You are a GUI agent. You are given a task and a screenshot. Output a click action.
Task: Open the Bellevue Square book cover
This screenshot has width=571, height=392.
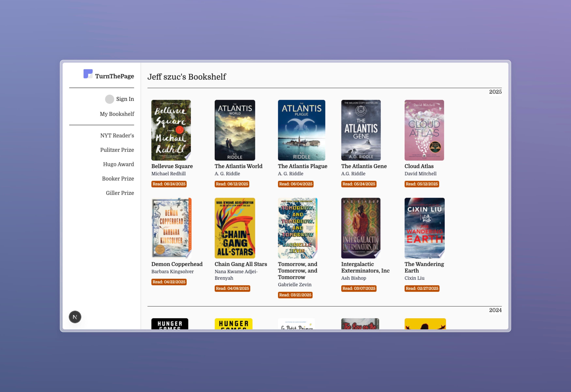point(171,130)
